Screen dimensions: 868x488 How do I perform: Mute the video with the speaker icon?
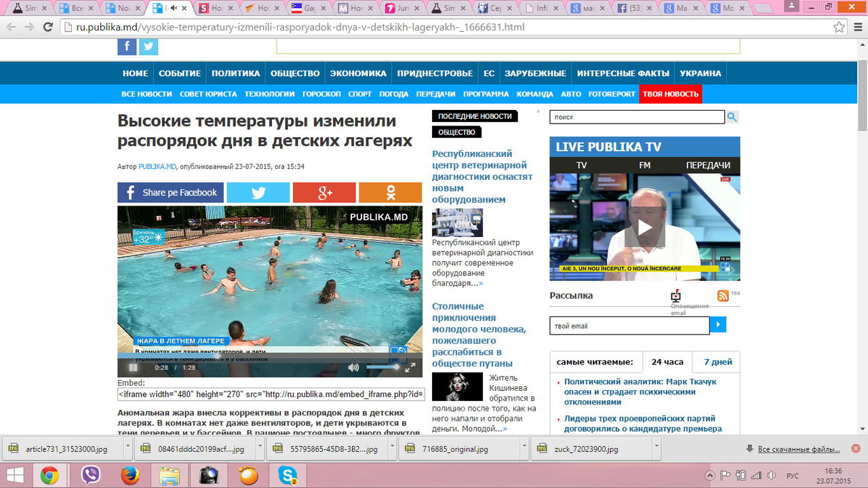tap(353, 367)
